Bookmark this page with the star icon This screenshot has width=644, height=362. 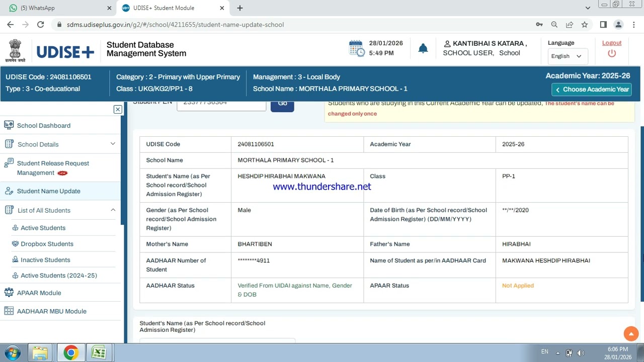coord(585,24)
